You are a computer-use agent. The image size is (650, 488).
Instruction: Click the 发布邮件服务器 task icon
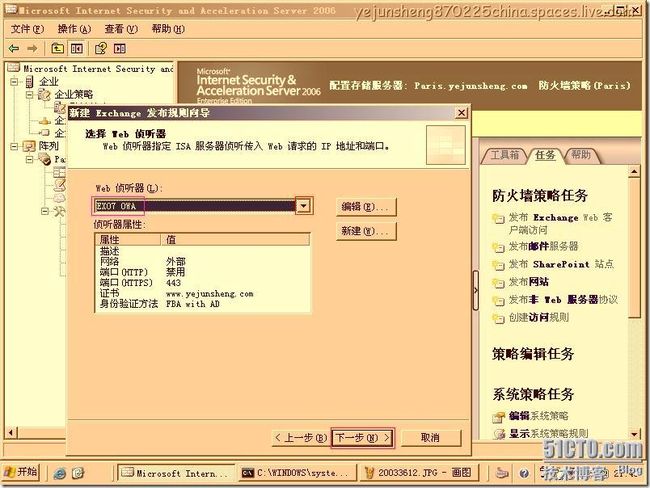(x=497, y=248)
